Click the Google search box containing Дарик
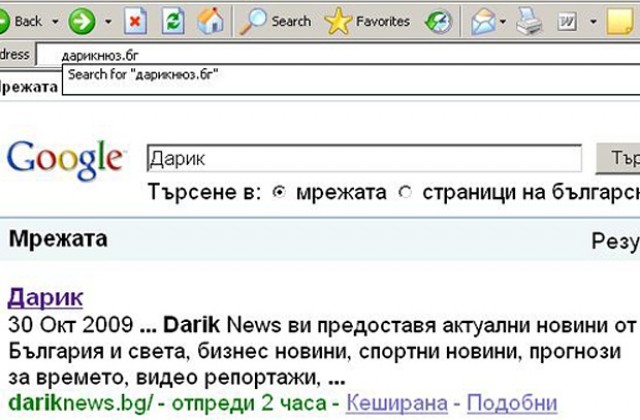 [x=364, y=158]
